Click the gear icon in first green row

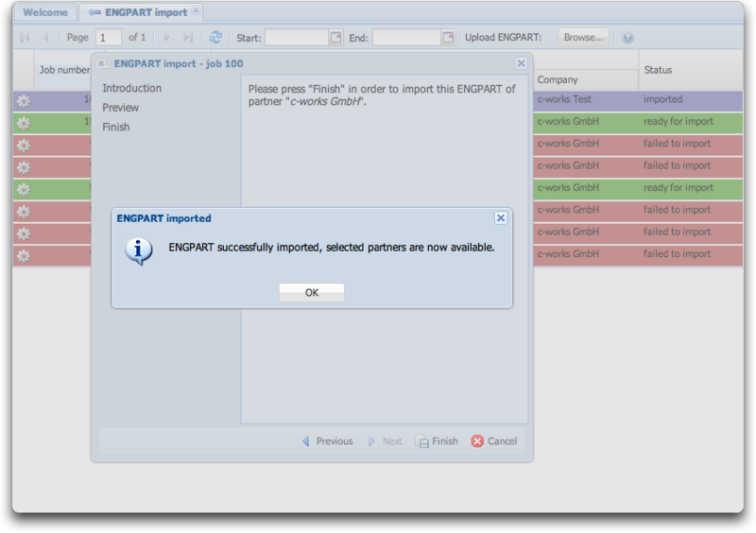click(x=24, y=122)
